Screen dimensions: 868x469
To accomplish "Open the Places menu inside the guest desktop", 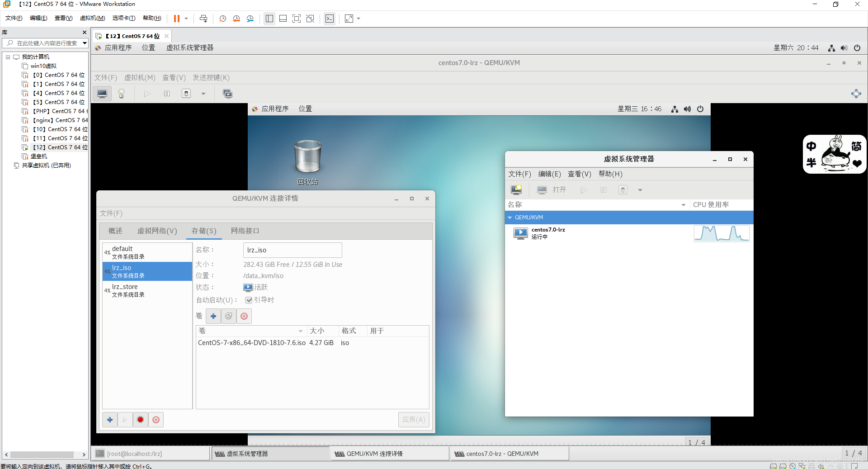I will tap(305, 109).
